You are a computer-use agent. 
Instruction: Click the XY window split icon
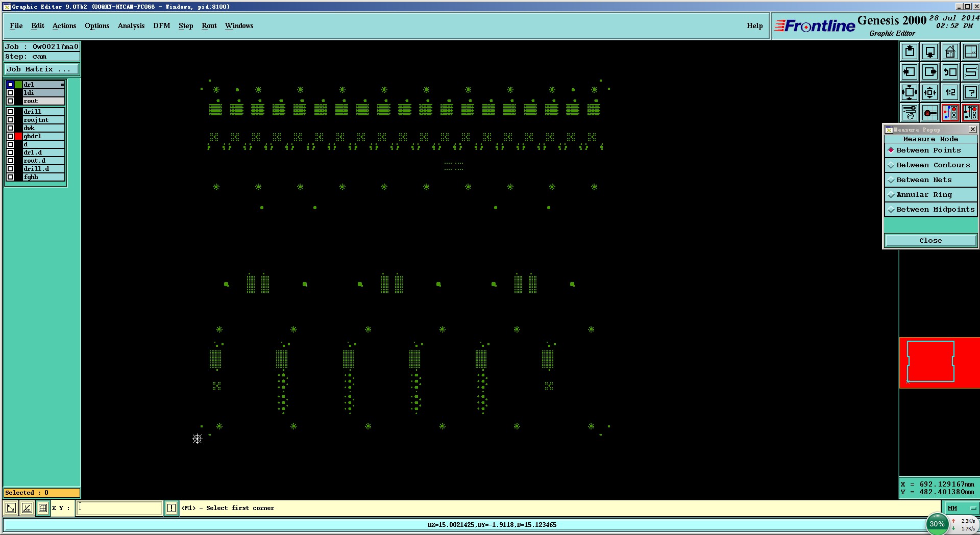pos(970,52)
